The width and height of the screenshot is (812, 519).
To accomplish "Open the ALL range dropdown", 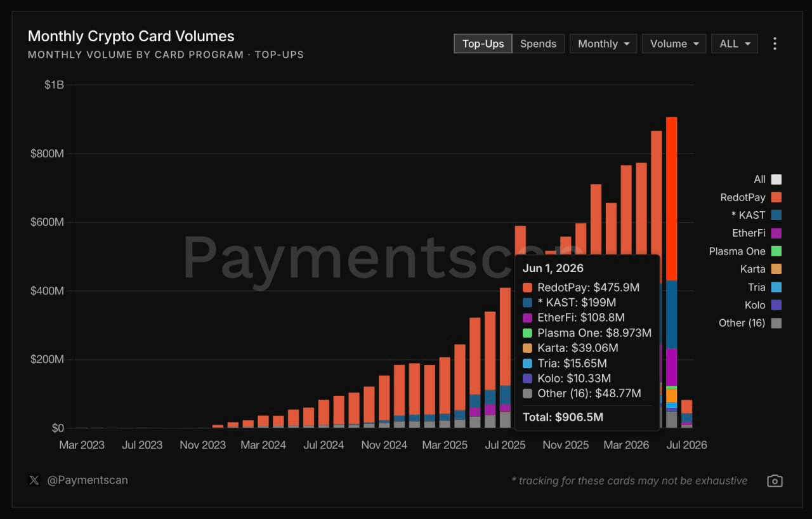I will [x=735, y=44].
